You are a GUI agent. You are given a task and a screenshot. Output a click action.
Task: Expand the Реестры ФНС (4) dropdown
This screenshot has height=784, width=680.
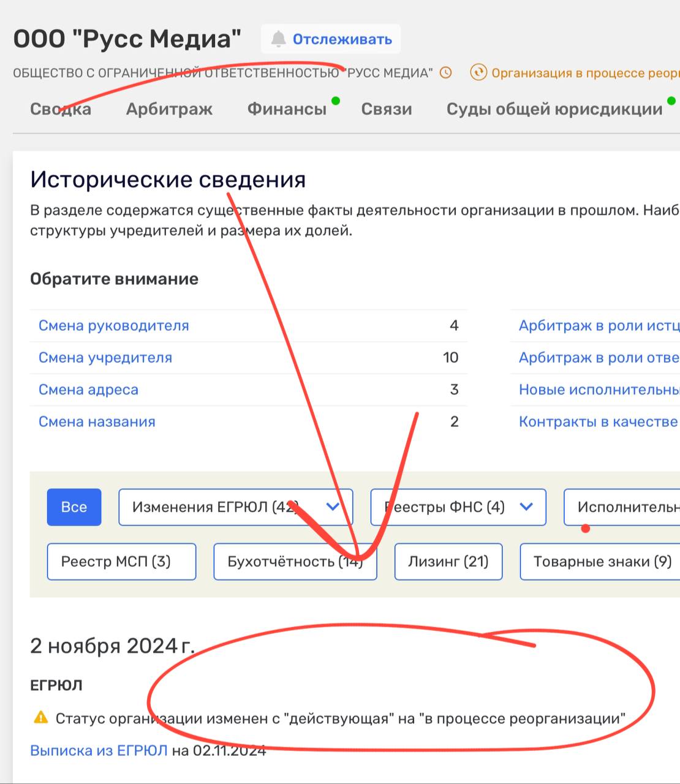526,507
